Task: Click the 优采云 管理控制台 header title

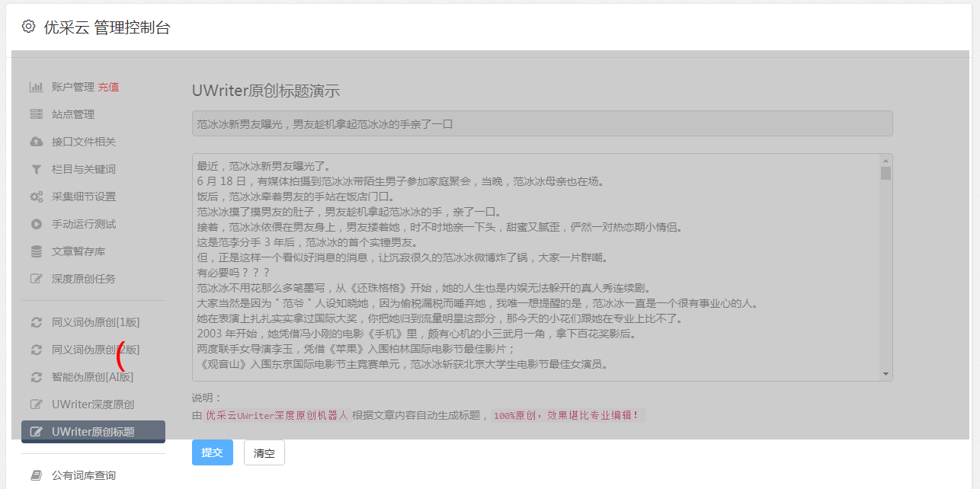Action: (x=107, y=27)
